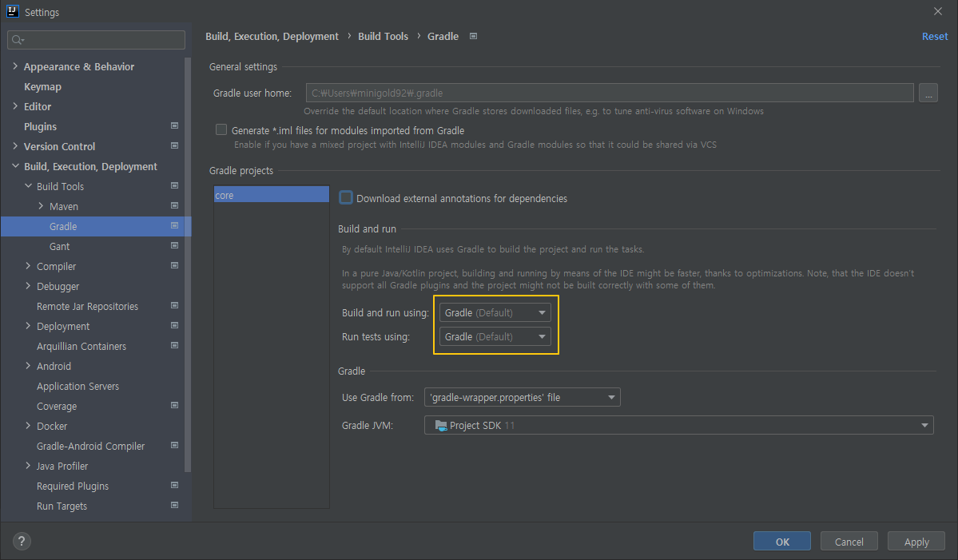Select Coverage settings item
Viewport: 958px width, 560px height.
(x=57, y=406)
